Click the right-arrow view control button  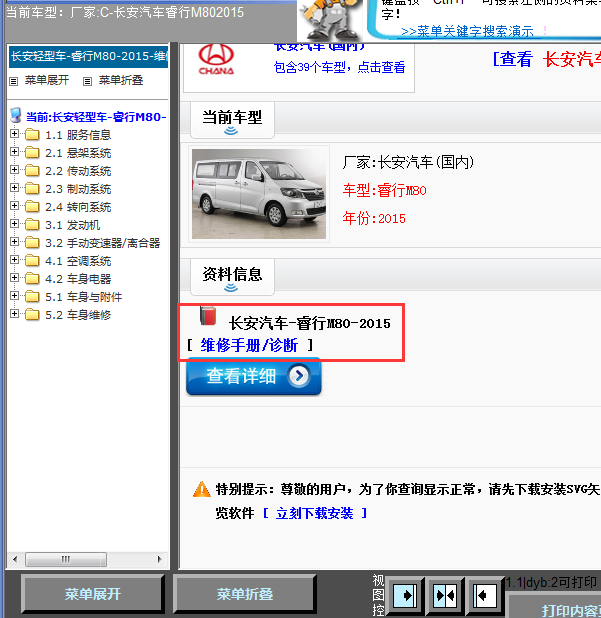(405, 595)
